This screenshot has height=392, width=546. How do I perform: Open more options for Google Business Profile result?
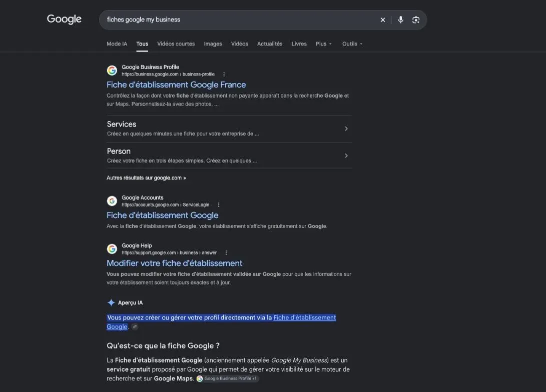pyautogui.click(x=224, y=74)
